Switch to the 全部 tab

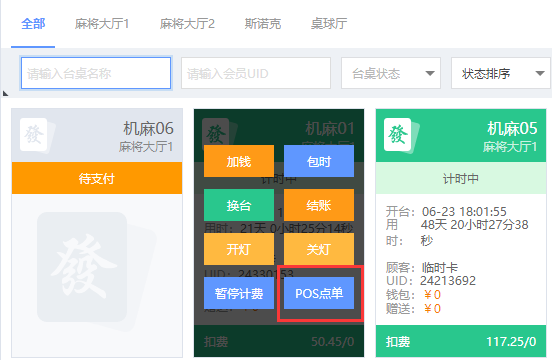(x=33, y=24)
